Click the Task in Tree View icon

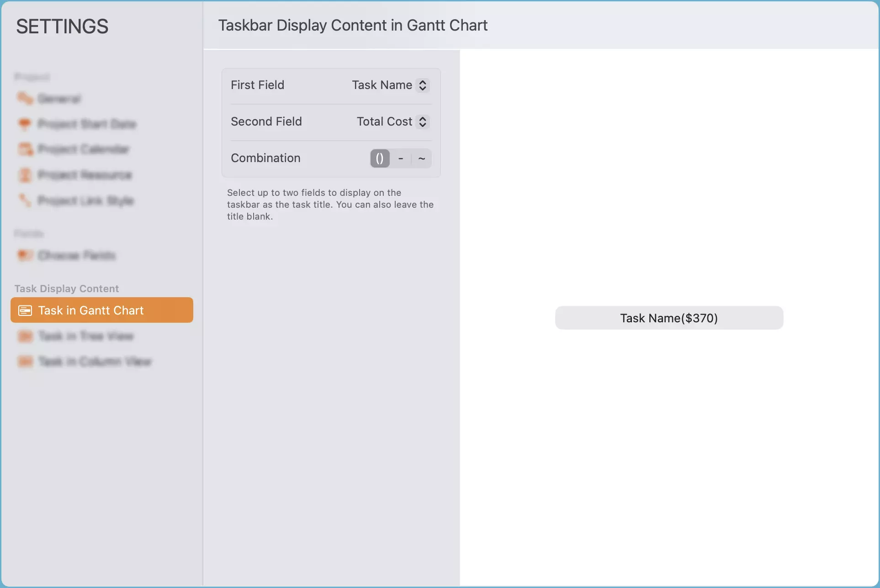(x=25, y=336)
